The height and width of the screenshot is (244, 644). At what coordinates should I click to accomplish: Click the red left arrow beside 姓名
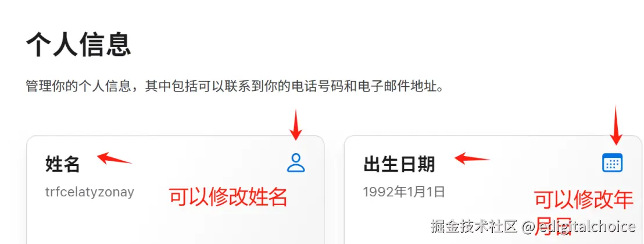[114, 158]
